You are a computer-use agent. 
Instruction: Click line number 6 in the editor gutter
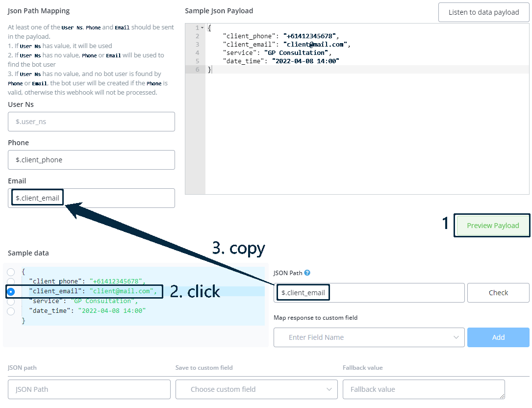(x=197, y=69)
